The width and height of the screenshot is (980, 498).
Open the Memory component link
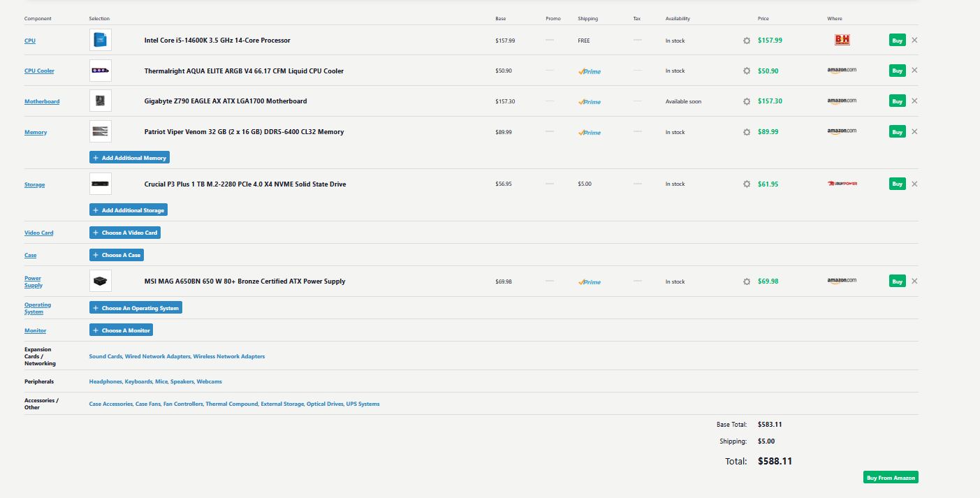[x=36, y=132]
